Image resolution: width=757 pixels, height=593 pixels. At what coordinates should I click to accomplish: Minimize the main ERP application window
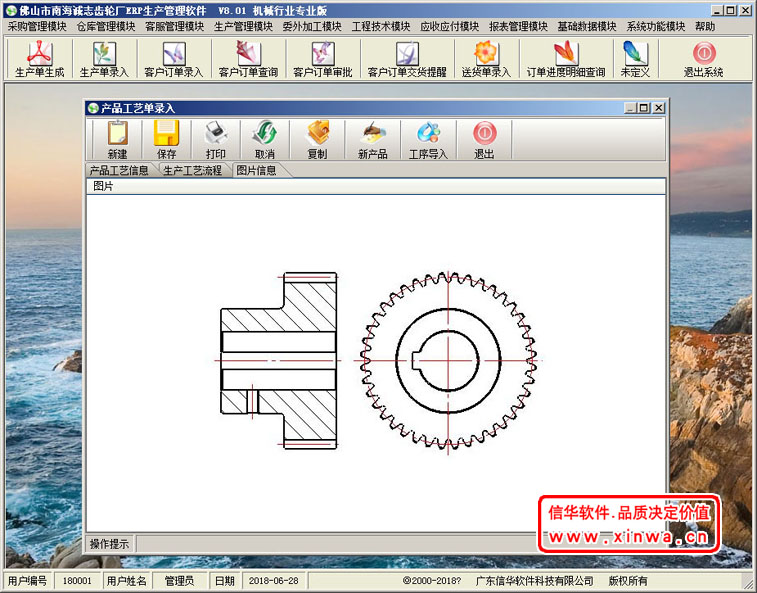click(x=718, y=10)
